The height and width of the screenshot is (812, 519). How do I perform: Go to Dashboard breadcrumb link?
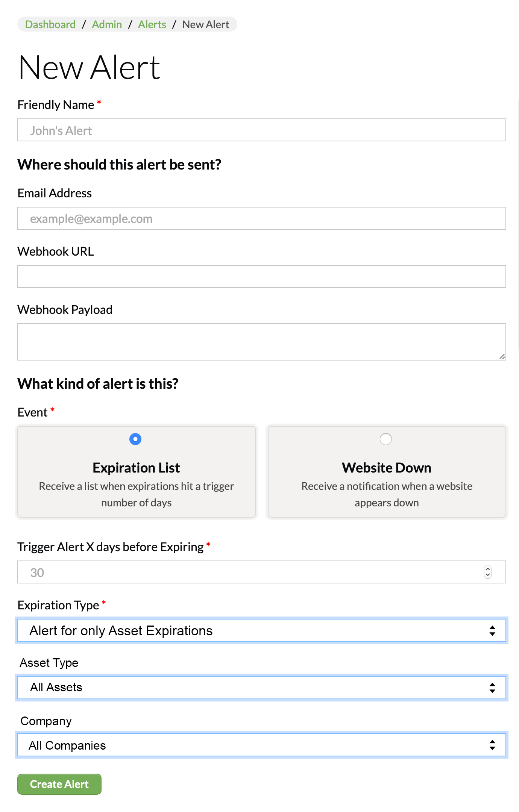pos(50,24)
